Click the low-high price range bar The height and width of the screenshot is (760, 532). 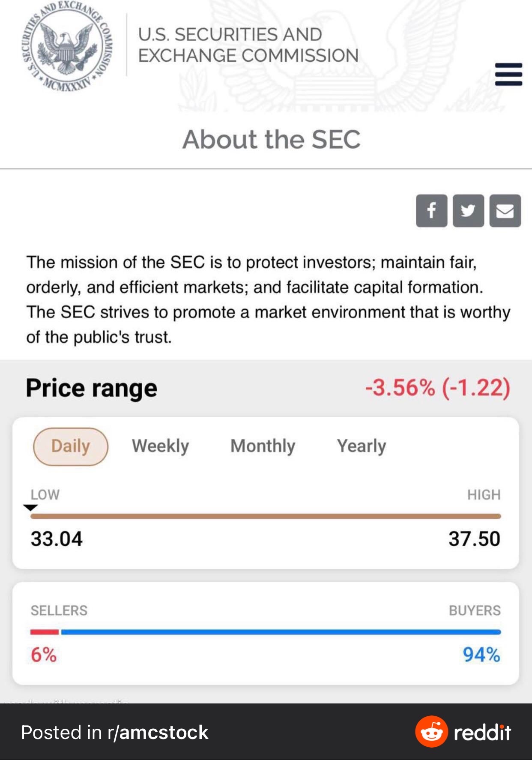coord(266,516)
